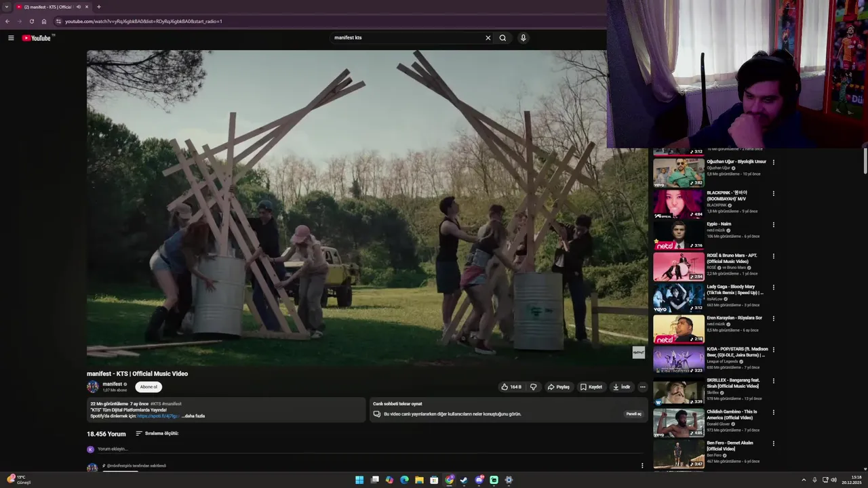Open the Spotify link in description
Image resolution: width=868 pixels, height=488 pixels.
(159, 415)
